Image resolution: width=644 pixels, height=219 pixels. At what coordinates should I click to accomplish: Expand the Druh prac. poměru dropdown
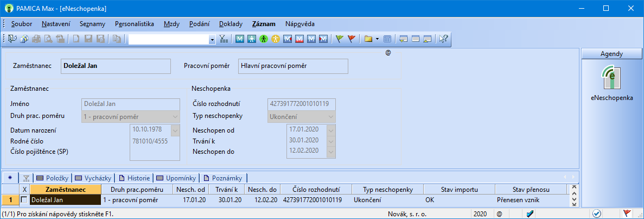tap(175, 116)
